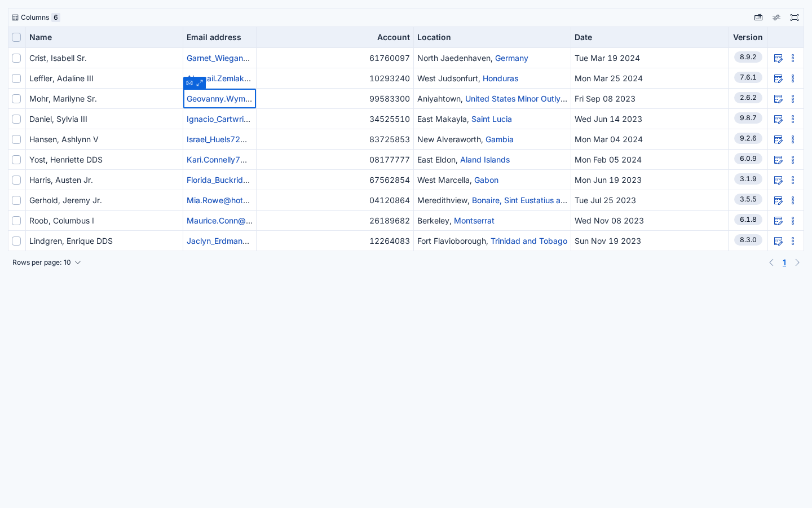The width and height of the screenshot is (812, 508).
Task: Open more options for Hansen, Ashlynn V
Action: 793,139
